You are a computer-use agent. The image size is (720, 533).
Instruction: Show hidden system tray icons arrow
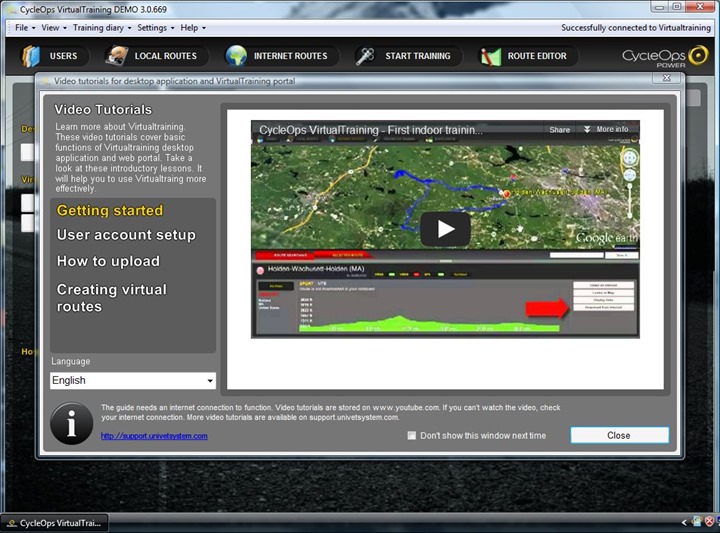(684, 522)
